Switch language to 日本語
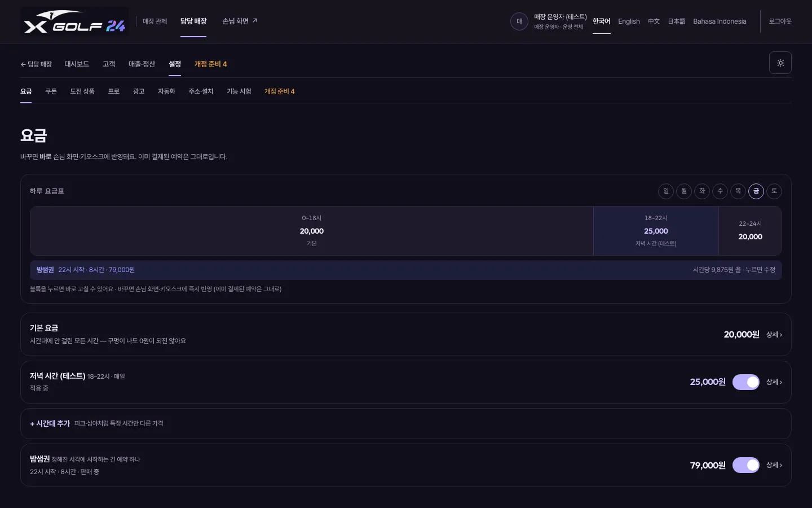This screenshot has height=508, width=812. [677, 21]
